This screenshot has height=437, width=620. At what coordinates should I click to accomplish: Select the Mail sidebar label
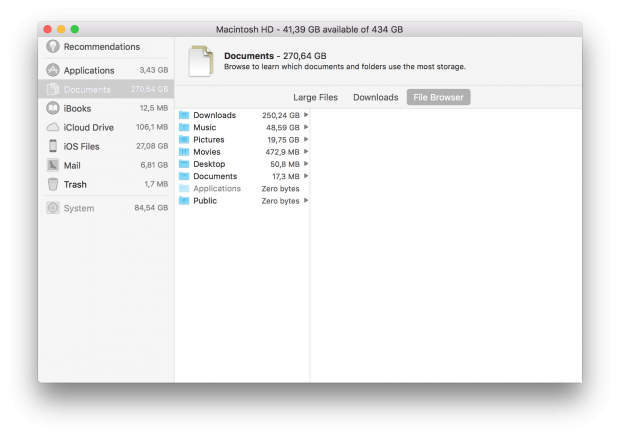pyautogui.click(x=72, y=165)
